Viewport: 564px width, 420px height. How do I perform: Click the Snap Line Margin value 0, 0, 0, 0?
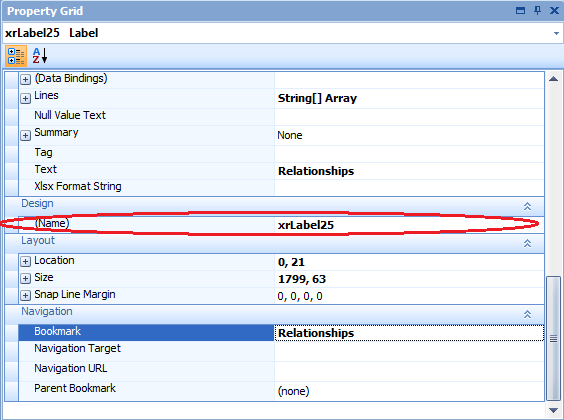pyautogui.click(x=409, y=296)
